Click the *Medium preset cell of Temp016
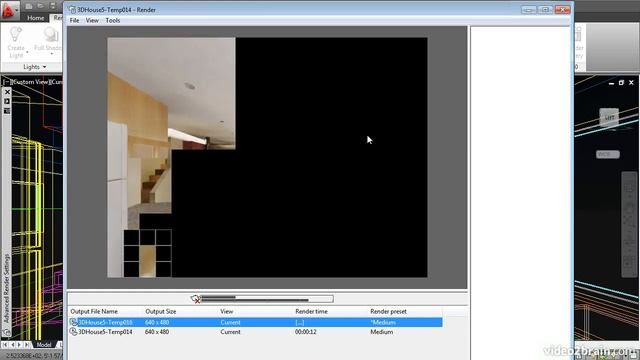 (x=383, y=322)
